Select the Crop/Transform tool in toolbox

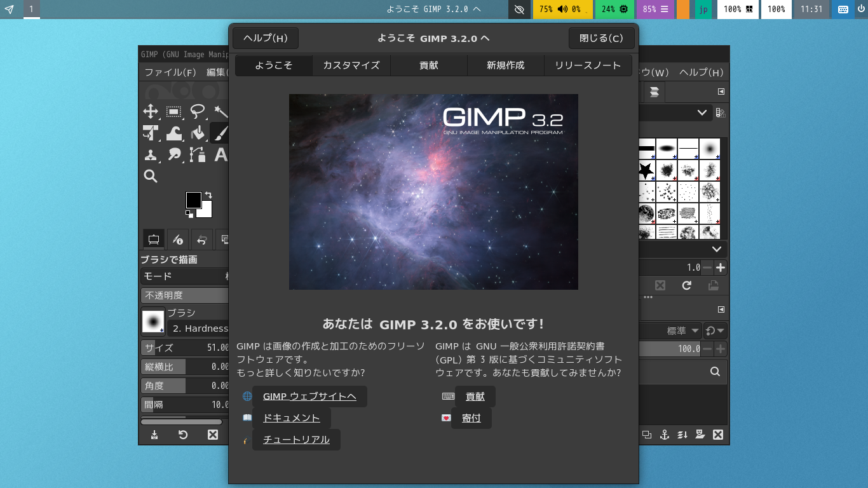tap(151, 133)
